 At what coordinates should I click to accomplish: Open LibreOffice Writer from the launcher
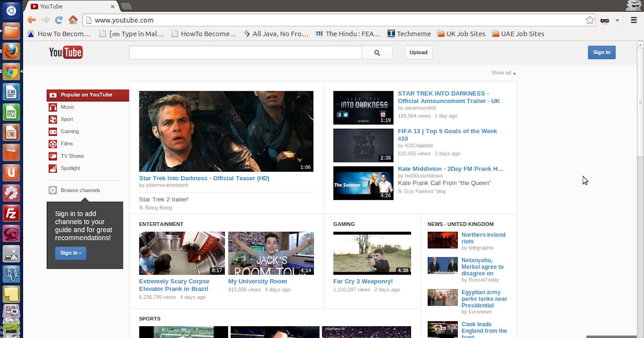(x=11, y=92)
